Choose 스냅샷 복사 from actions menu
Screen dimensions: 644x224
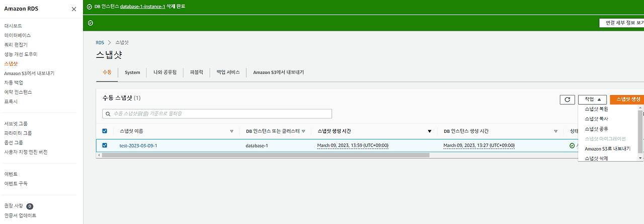pyautogui.click(x=596, y=119)
